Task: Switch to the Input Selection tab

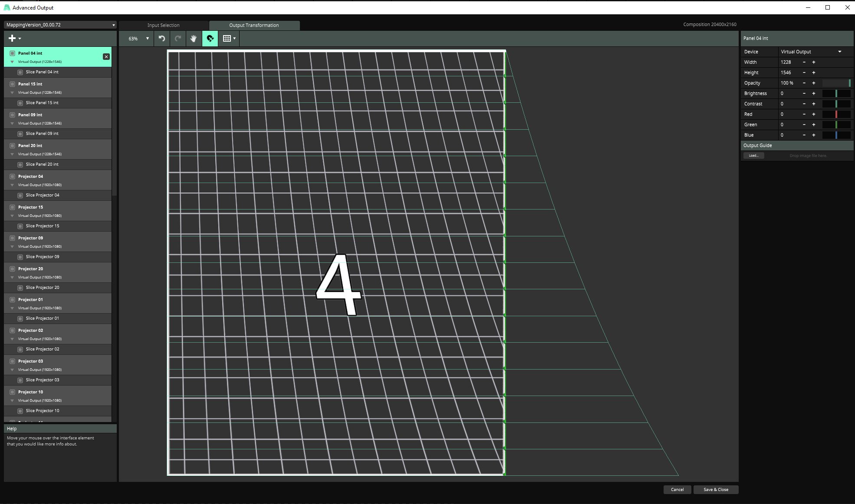Action: coord(163,25)
